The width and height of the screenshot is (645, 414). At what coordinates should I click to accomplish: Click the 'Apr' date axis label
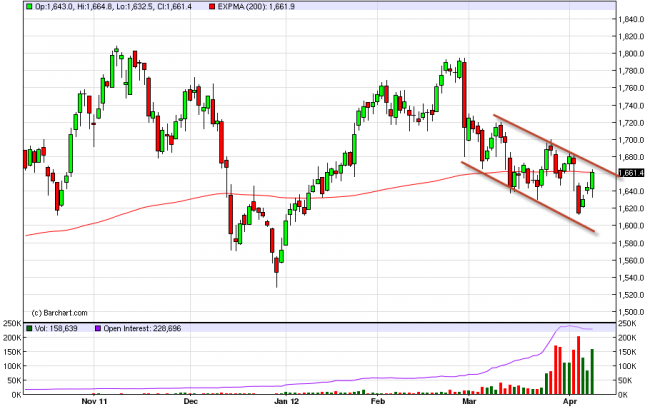(569, 401)
